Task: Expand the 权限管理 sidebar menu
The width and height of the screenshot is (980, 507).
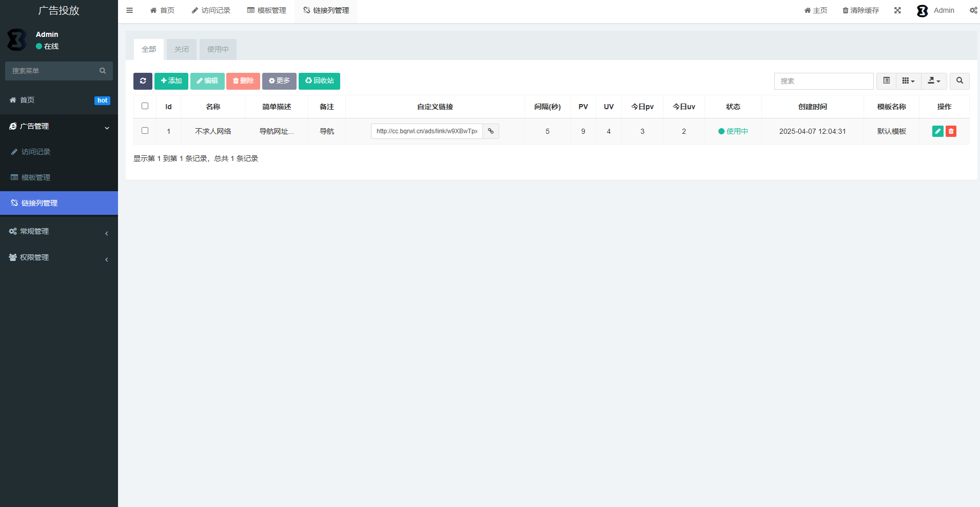Action: click(59, 258)
